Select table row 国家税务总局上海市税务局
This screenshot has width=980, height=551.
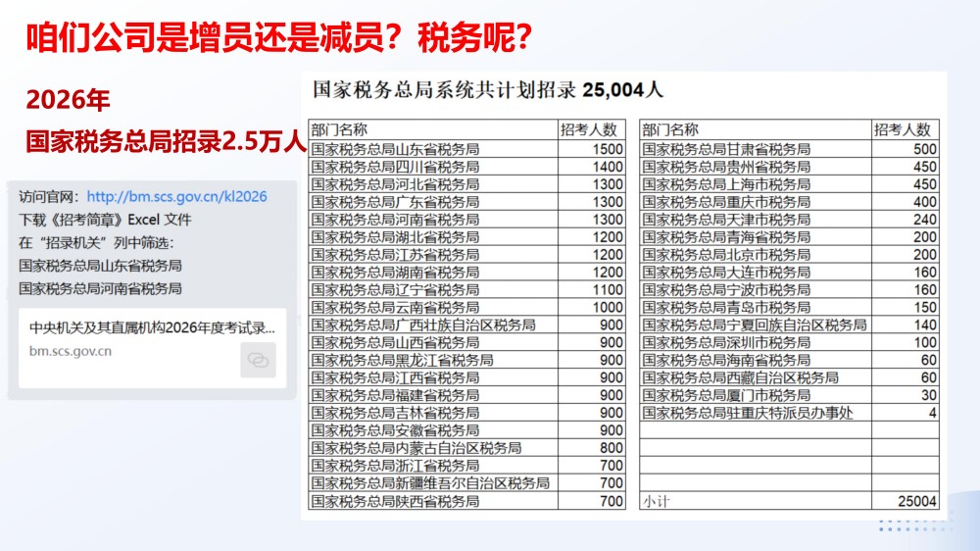789,184
